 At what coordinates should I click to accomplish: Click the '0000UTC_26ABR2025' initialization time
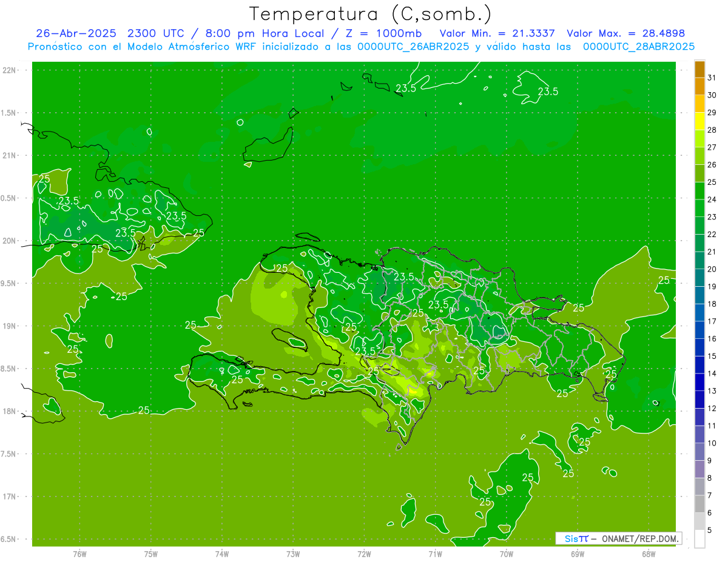[414, 47]
